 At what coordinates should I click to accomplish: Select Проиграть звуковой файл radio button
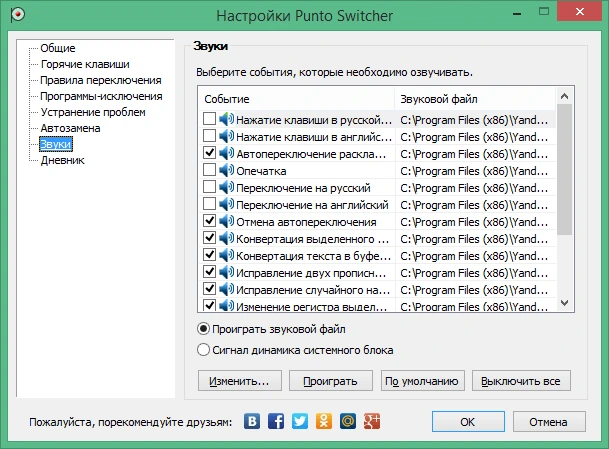click(204, 329)
